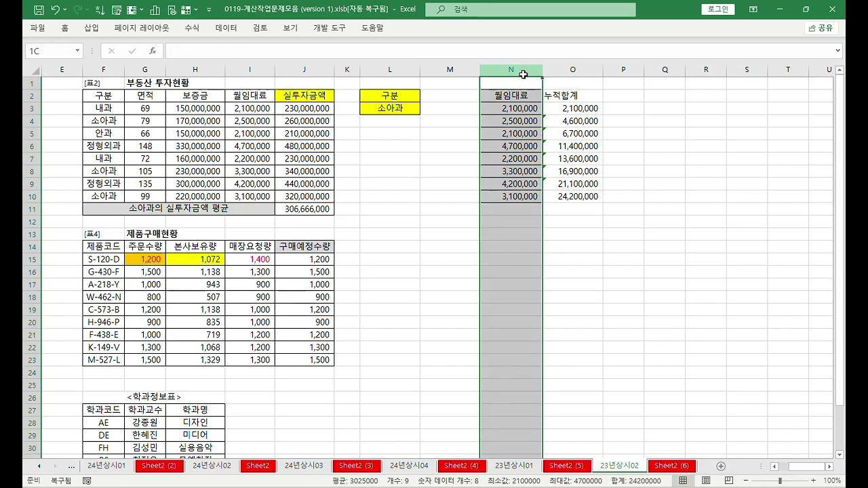868x488 pixels.
Task: Click the scroll-left sheet tabs arrow
Action: 39,466
